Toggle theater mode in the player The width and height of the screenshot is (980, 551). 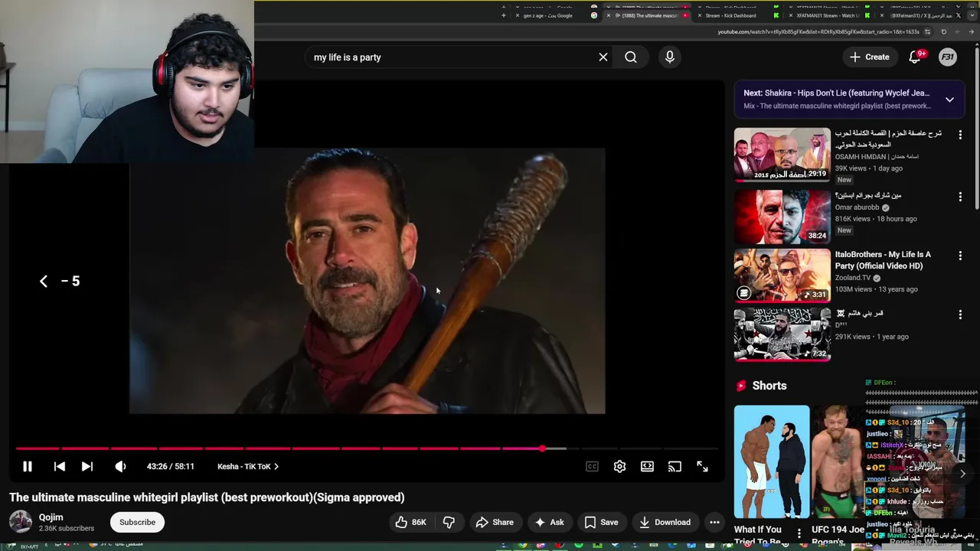click(x=647, y=466)
